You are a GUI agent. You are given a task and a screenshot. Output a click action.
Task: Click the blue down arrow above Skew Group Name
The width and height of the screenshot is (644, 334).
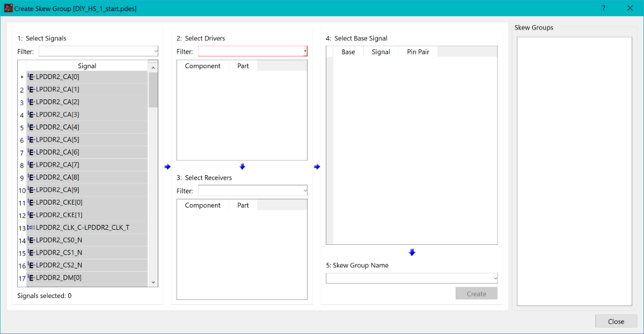click(412, 252)
